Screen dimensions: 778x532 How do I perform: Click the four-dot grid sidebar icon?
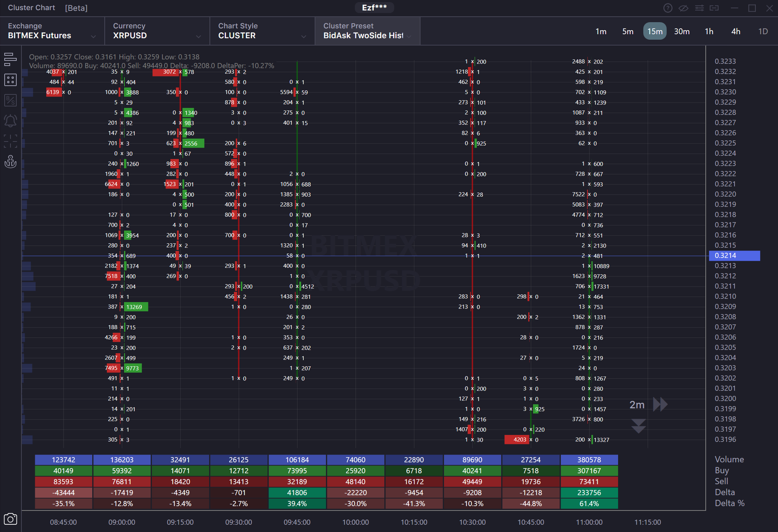[10, 80]
